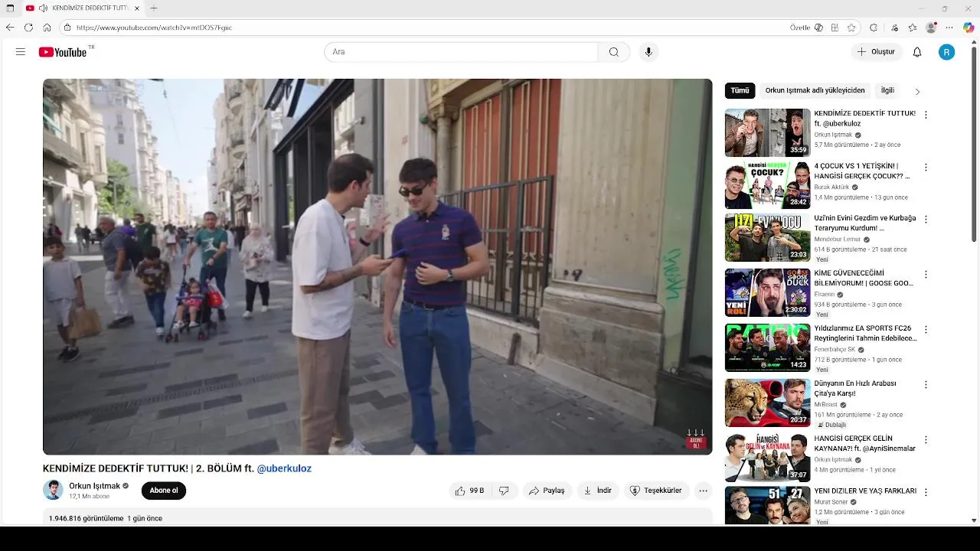Download video with İndir button

[598, 491]
